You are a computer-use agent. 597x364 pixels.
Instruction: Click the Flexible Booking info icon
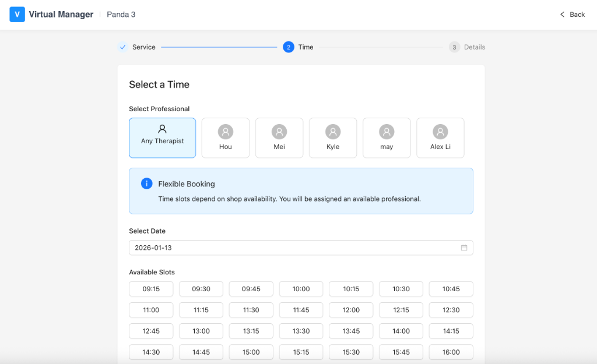(146, 183)
